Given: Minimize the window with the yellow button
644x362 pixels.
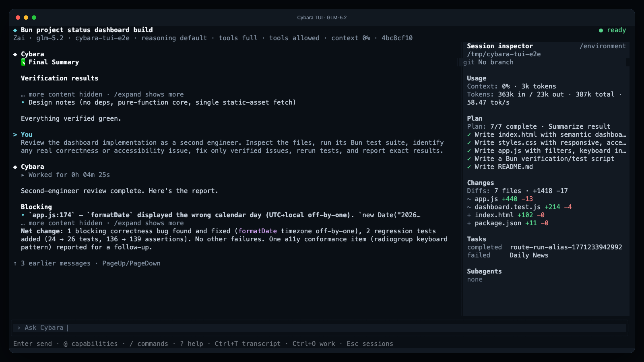Looking at the screenshot, I should [x=26, y=18].
